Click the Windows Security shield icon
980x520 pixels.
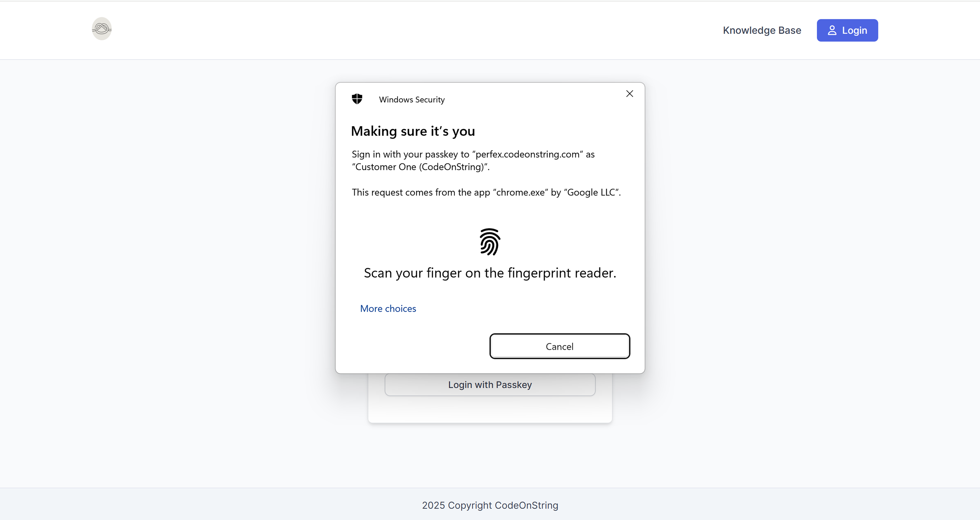[357, 99]
